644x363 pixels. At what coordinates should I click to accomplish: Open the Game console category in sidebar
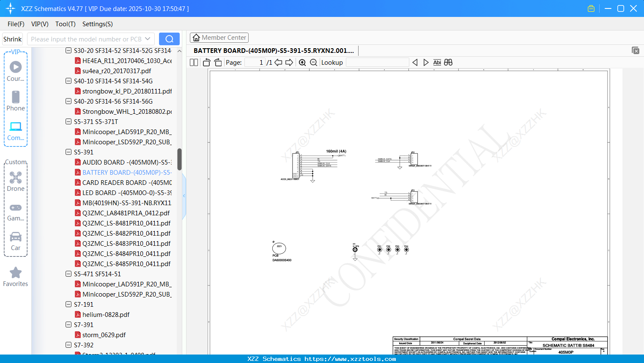coord(16,212)
